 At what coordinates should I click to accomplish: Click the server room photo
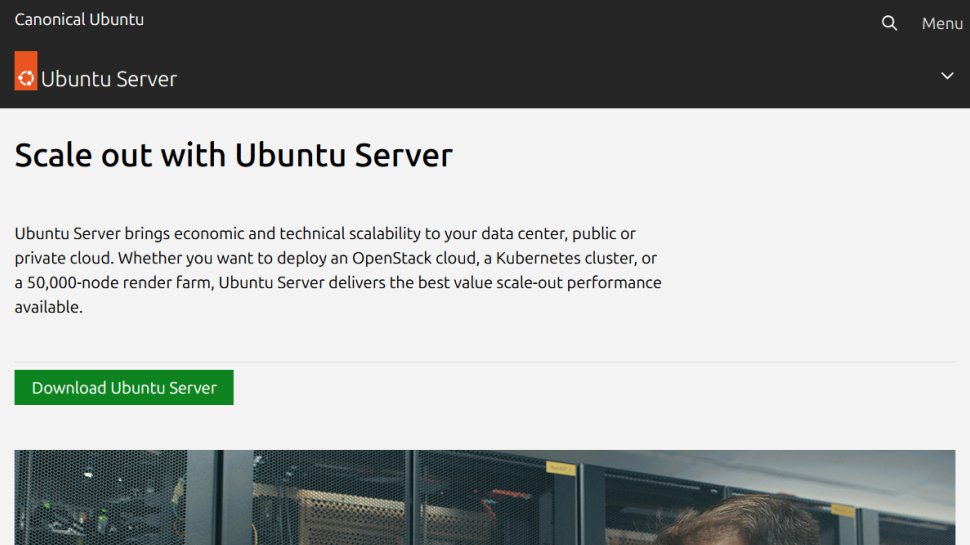(485, 497)
